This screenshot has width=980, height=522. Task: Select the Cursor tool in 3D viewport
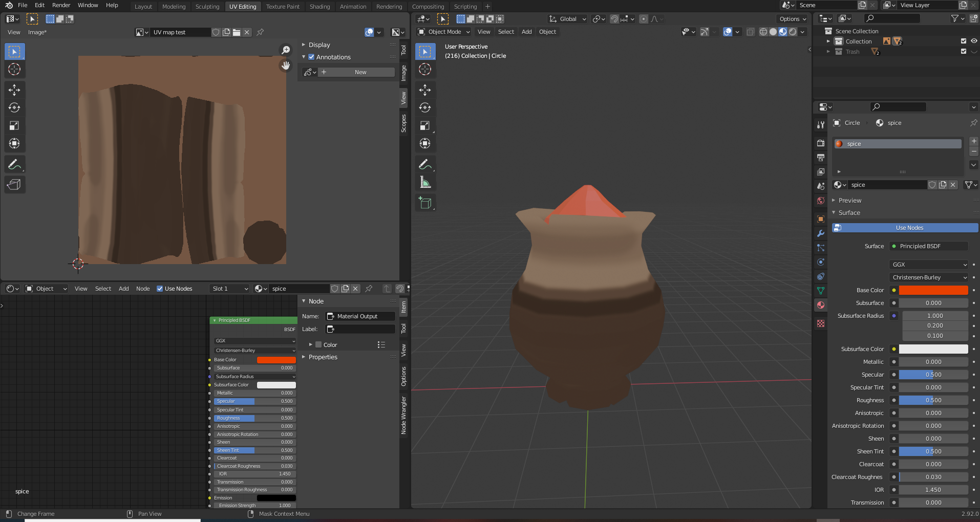click(x=425, y=70)
